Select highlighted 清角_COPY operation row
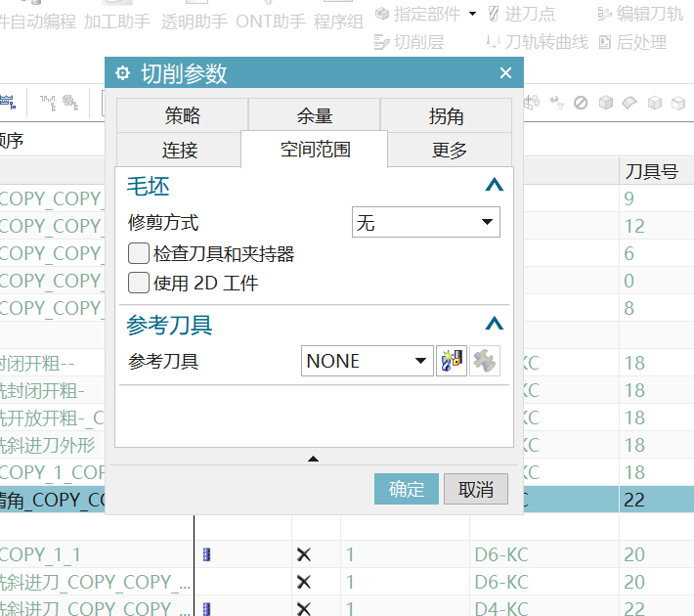694x616 pixels. (52, 500)
